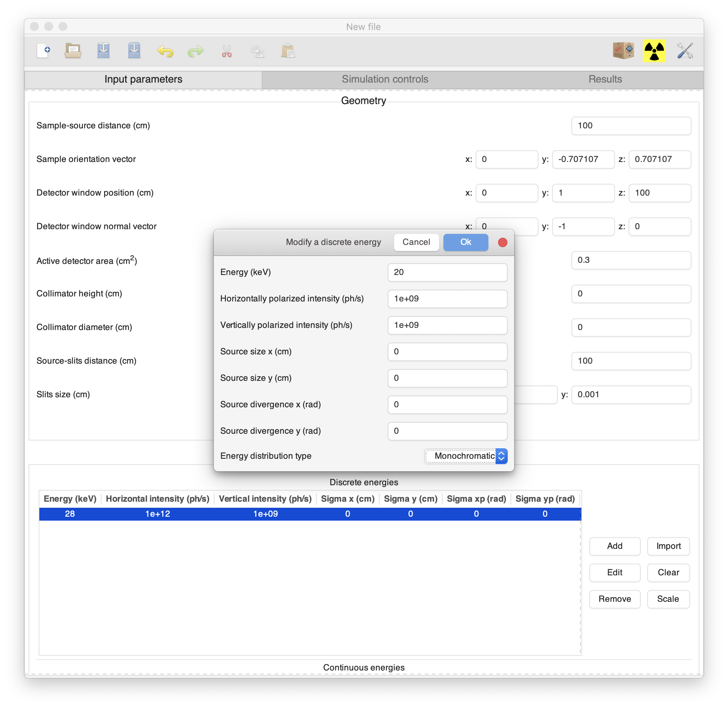The image size is (728, 708).
Task: Click the Input parameters tab
Action: click(x=143, y=79)
